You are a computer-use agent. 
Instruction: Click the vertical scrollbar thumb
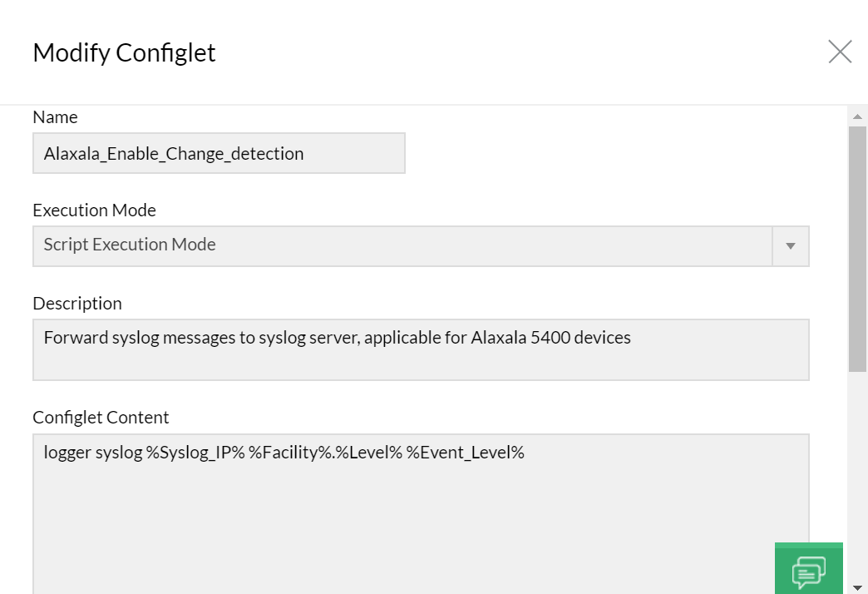click(x=857, y=248)
